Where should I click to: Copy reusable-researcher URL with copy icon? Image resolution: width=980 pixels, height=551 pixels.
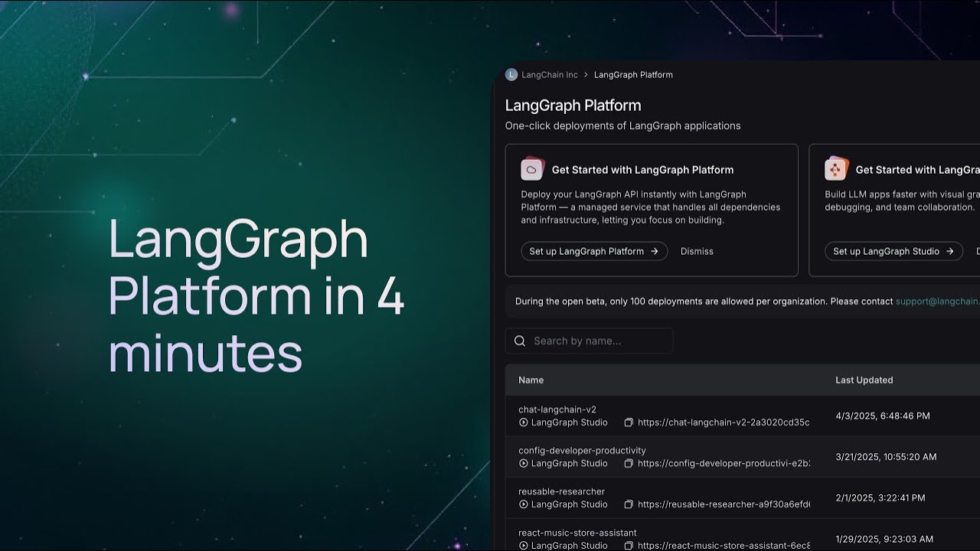629,504
